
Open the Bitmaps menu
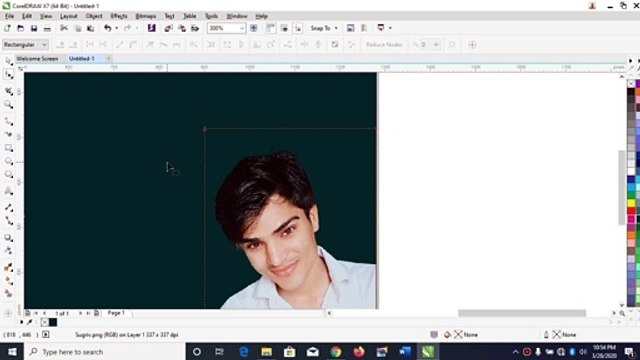pos(146,16)
